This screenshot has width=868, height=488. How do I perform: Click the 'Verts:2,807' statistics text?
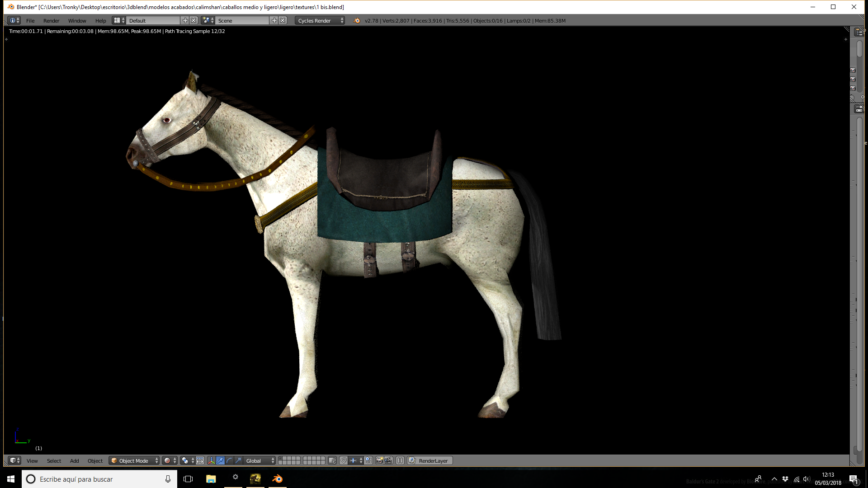(396, 20)
